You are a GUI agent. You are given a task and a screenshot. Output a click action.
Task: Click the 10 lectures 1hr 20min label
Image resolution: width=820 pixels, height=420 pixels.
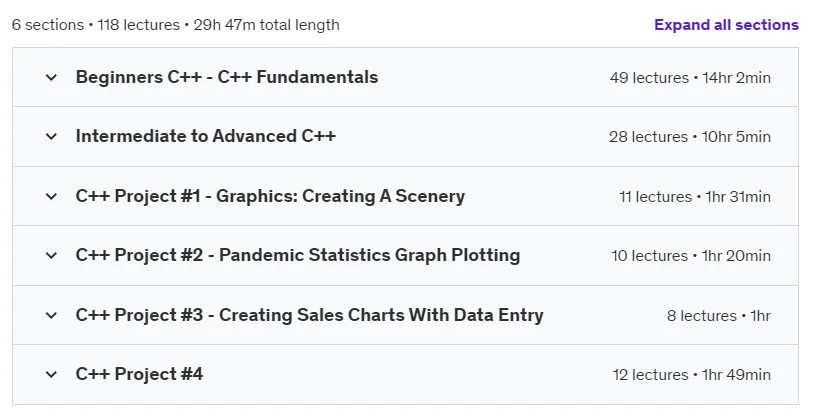[x=691, y=256]
